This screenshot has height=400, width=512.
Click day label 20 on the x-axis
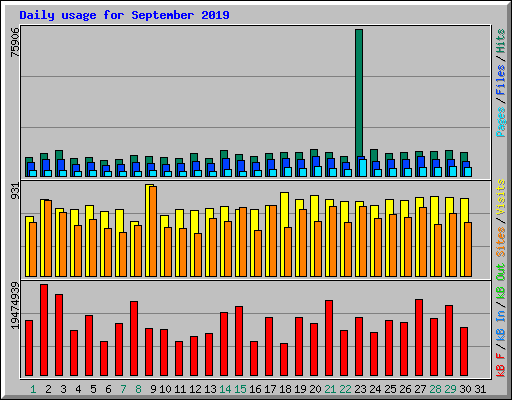tap(315, 389)
